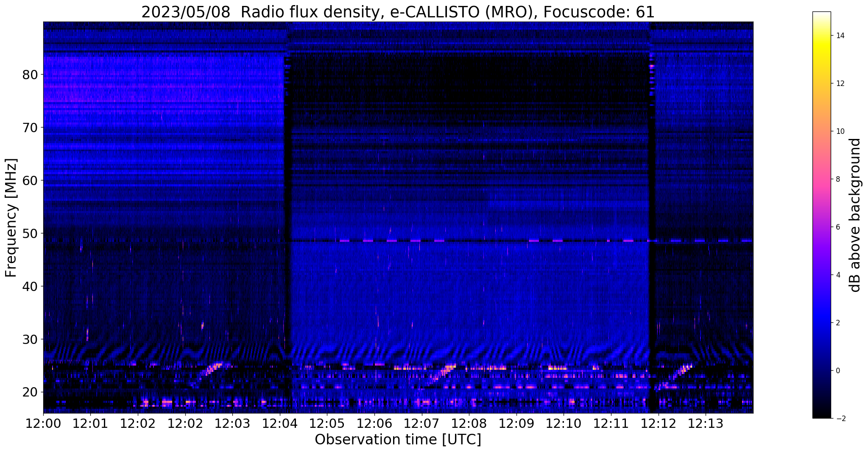Select the 12:08 time tick label
This screenshot has width=868, height=452.
(469, 423)
